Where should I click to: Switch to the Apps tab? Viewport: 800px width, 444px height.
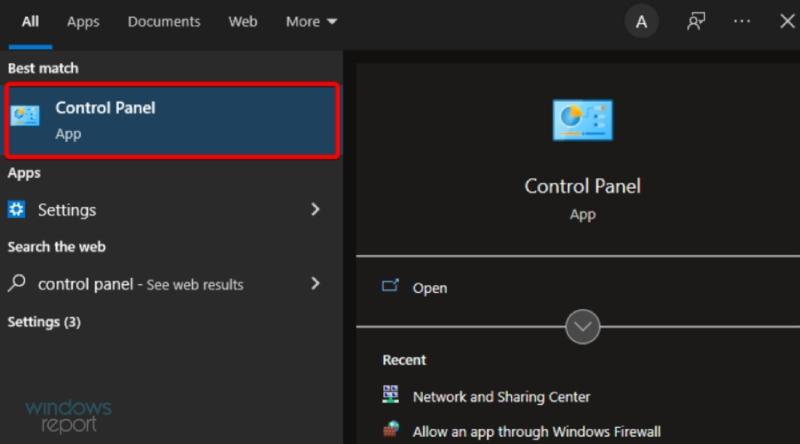pyautogui.click(x=83, y=21)
